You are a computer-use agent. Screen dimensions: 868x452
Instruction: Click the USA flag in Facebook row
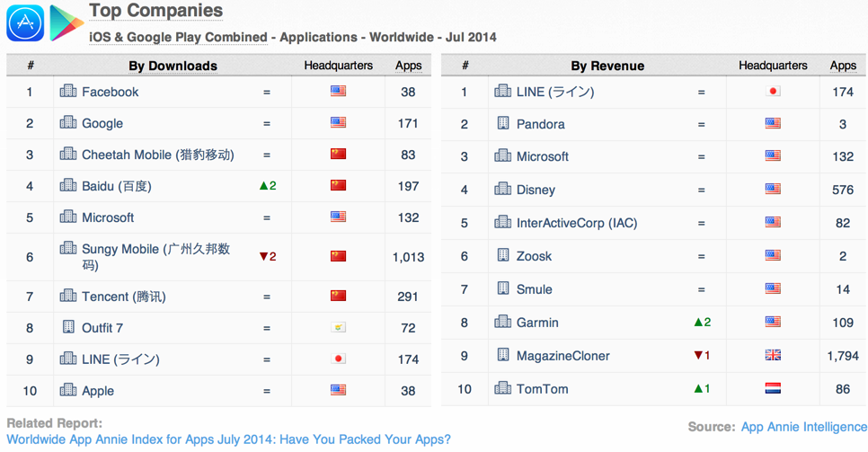(x=338, y=91)
